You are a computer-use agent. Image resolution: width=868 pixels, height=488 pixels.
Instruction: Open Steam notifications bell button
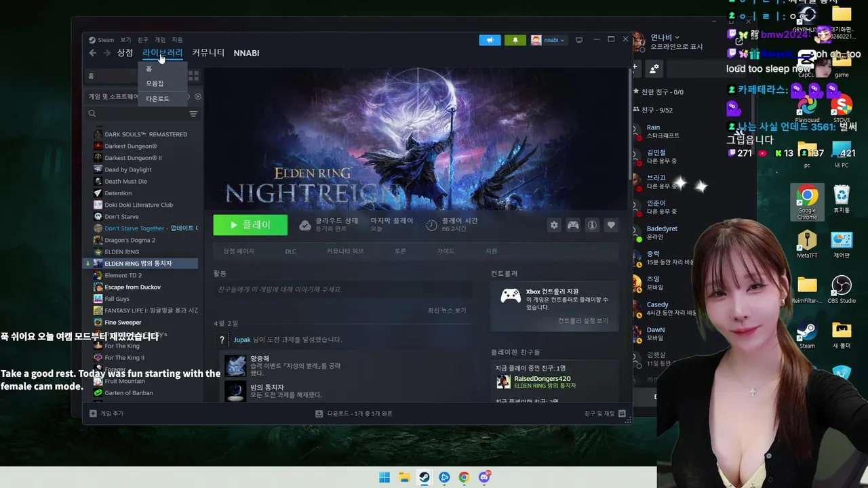pyautogui.click(x=515, y=40)
